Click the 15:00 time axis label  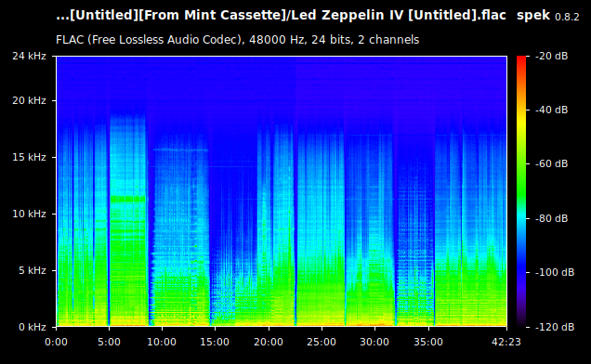(215, 342)
